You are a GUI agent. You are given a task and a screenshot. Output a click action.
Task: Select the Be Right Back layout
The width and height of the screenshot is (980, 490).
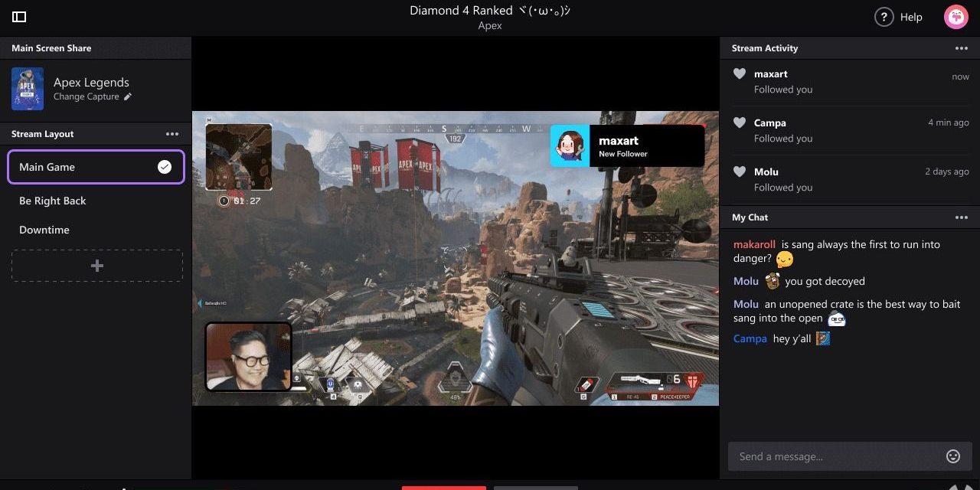click(53, 201)
